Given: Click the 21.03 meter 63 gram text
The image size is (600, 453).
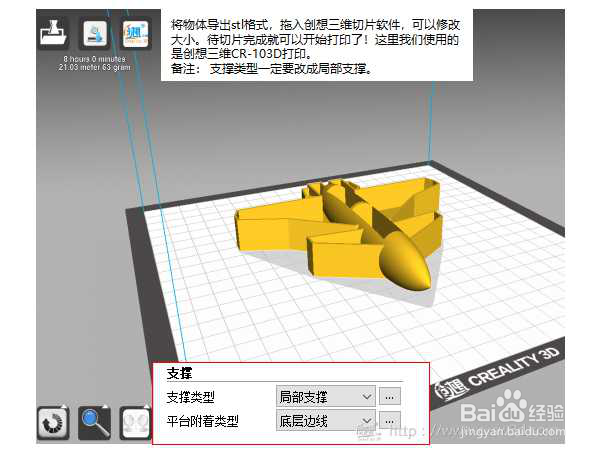Looking at the screenshot, I should pyautogui.click(x=95, y=67).
